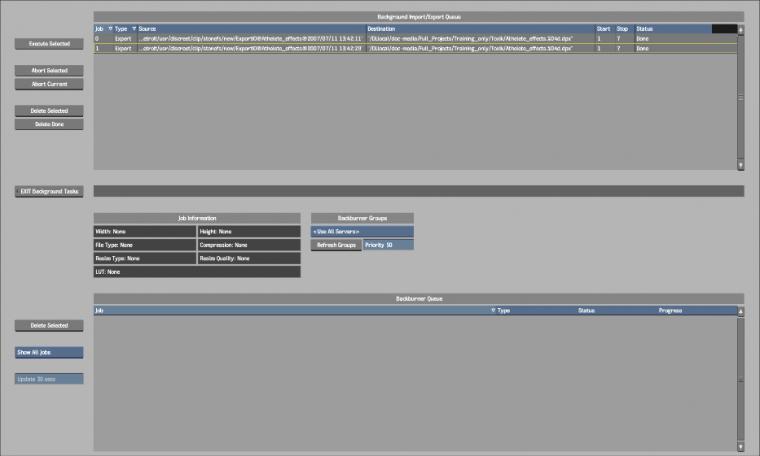Select export job 1 row

(x=415, y=48)
